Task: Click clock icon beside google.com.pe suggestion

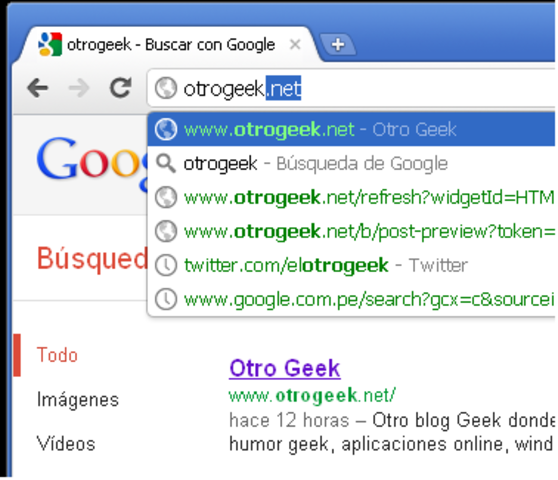Action: (166, 299)
